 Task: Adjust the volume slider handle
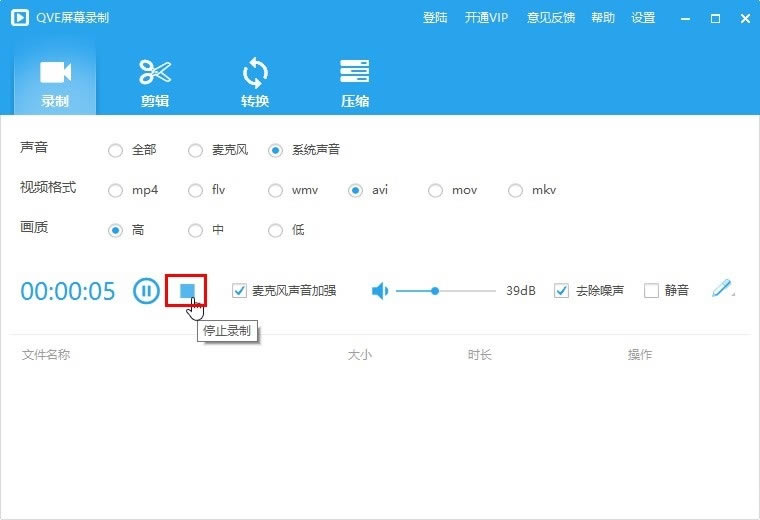435,291
